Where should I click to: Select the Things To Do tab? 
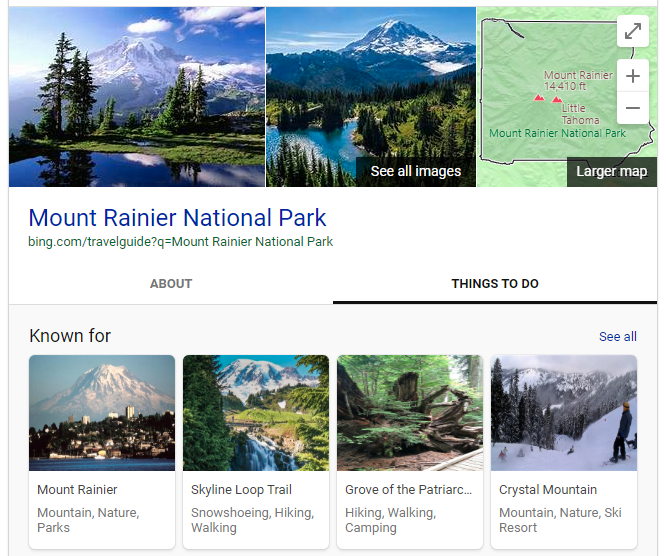pyautogui.click(x=494, y=284)
